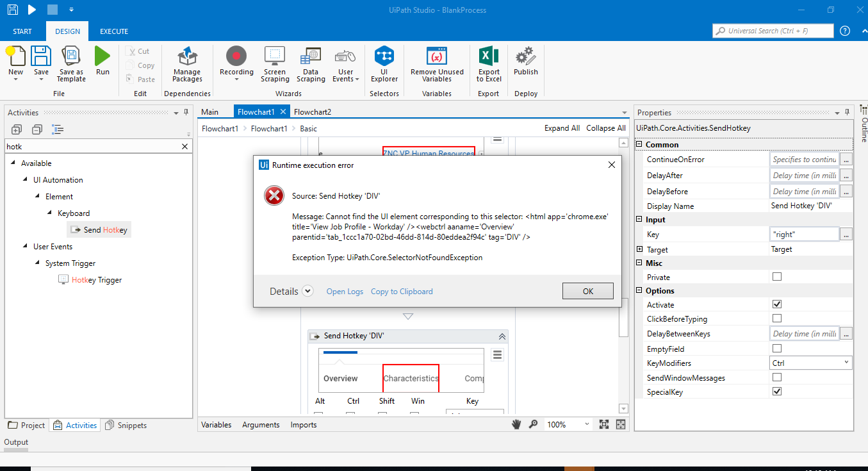Viewport: 868px width, 471px height.
Task: Enable SendWindowMessages
Action: [777, 377]
